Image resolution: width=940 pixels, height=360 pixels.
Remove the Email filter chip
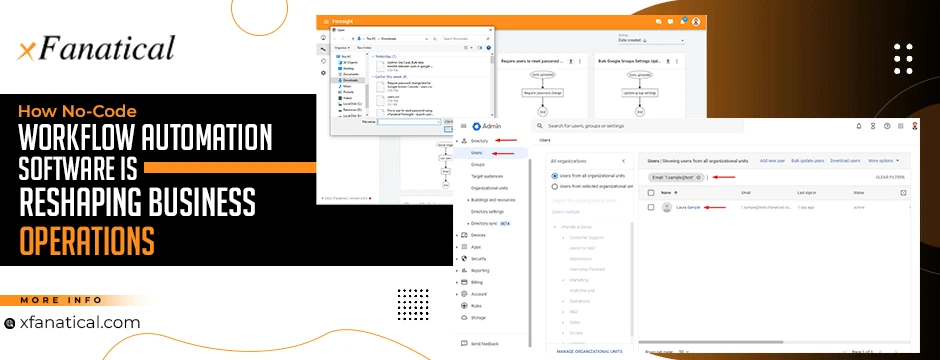click(x=699, y=177)
